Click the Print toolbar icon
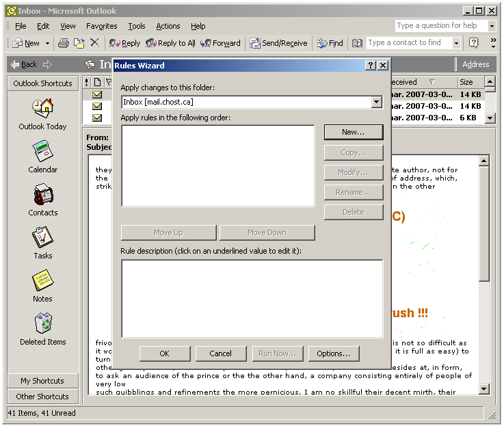Image resolution: width=504 pixels, height=428 pixels. [x=64, y=43]
